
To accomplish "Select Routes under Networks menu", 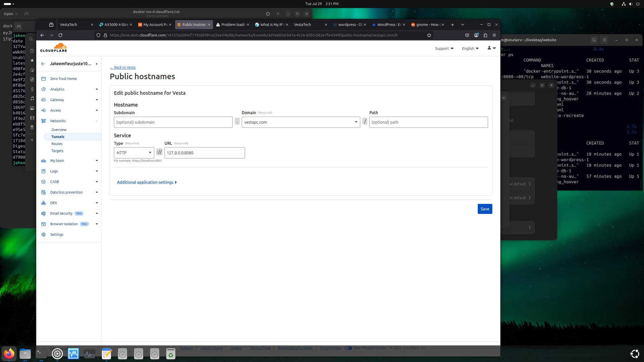I will 57,144.
